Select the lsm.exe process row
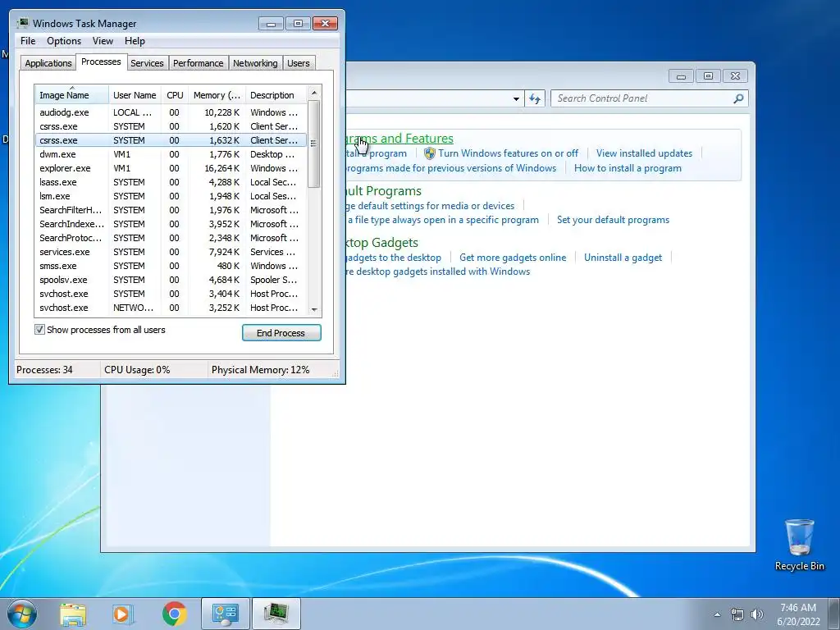The width and height of the screenshot is (840, 630). click(171, 196)
